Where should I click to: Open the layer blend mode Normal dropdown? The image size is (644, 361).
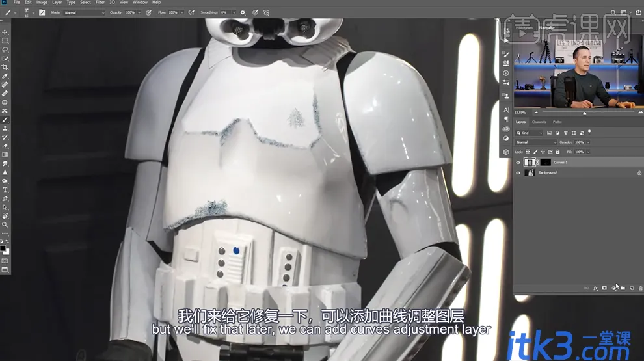tap(536, 142)
